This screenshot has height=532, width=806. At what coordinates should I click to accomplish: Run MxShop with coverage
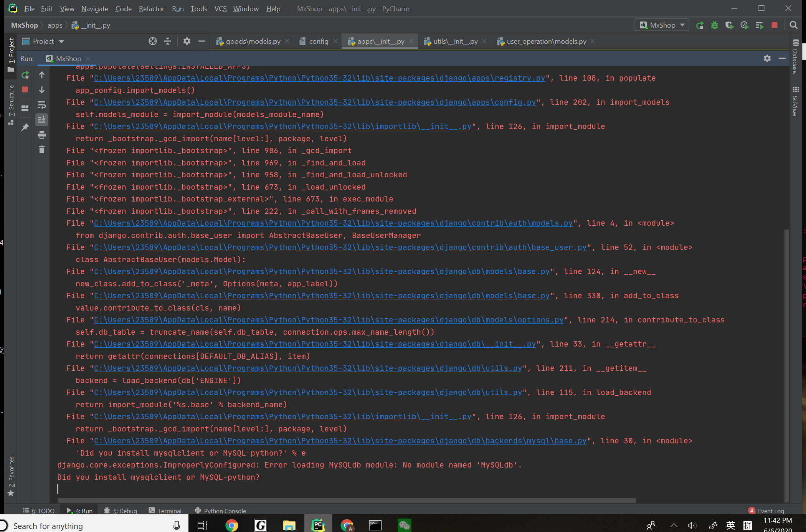(x=729, y=25)
